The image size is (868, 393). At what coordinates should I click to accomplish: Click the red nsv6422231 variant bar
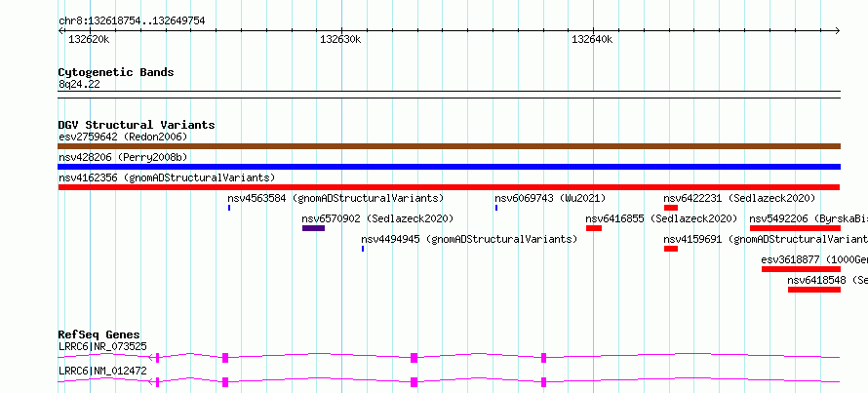[671, 208]
